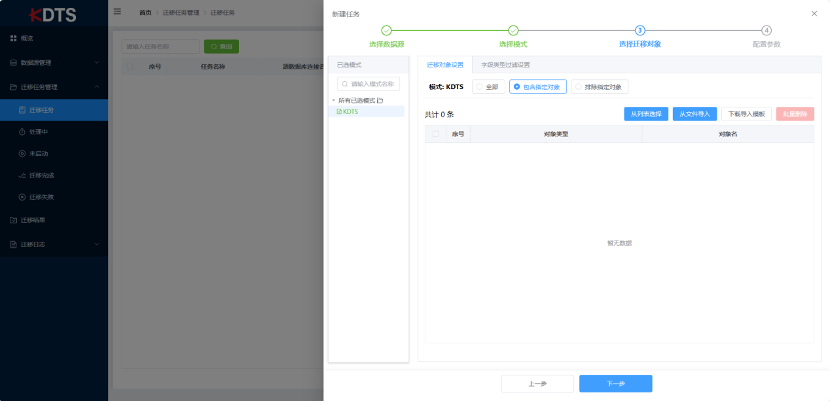Collapse the 所有已选模式 tree triangle
Image resolution: width=830 pixels, height=402 pixels.
(333, 100)
